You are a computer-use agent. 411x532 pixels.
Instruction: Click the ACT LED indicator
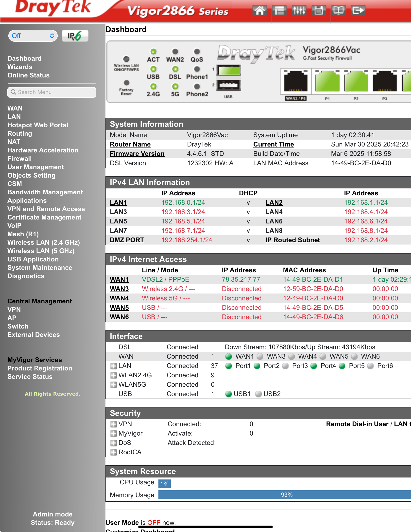153,52
